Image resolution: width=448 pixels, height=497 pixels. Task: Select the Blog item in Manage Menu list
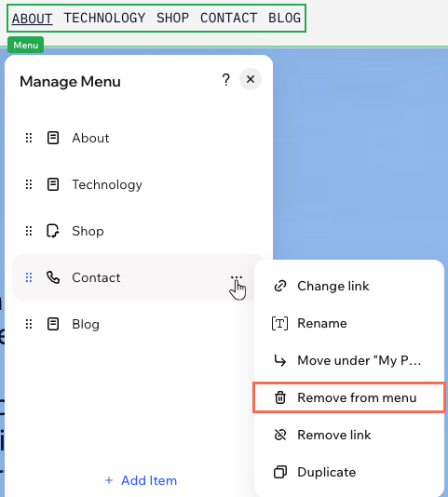pos(139,324)
